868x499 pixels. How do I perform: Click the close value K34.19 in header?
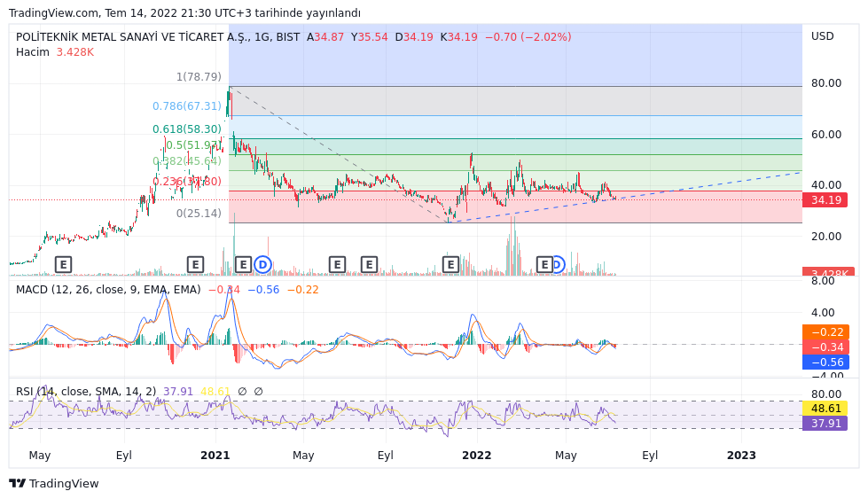tap(459, 37)
